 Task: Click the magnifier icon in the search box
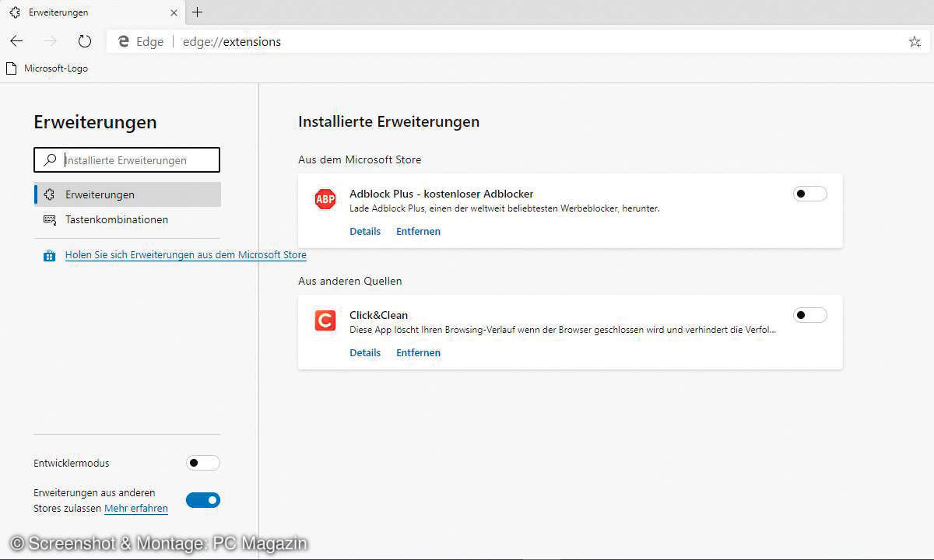(x=50, y=160)
